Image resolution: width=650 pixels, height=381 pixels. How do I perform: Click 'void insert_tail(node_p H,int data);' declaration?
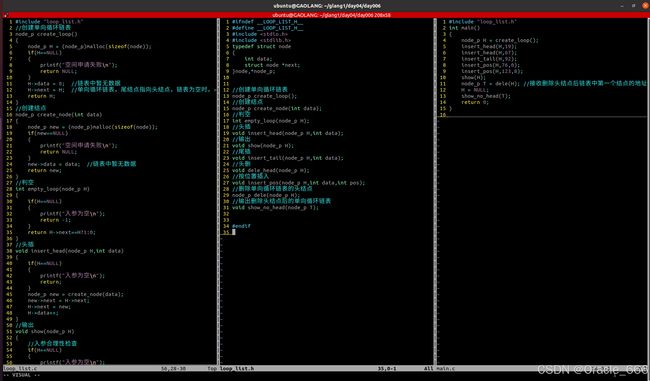pyautogui.click(x=288, y=158)
